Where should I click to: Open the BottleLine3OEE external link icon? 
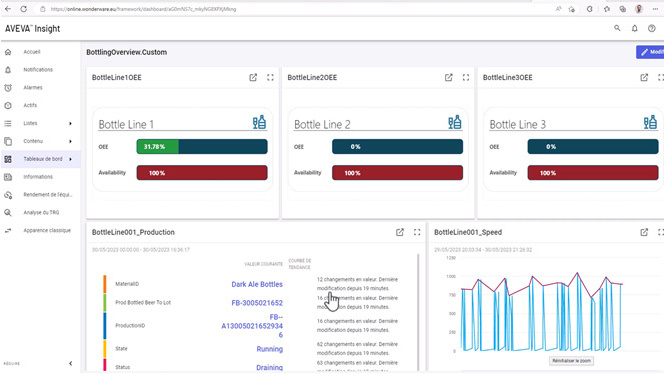[644, 78]
